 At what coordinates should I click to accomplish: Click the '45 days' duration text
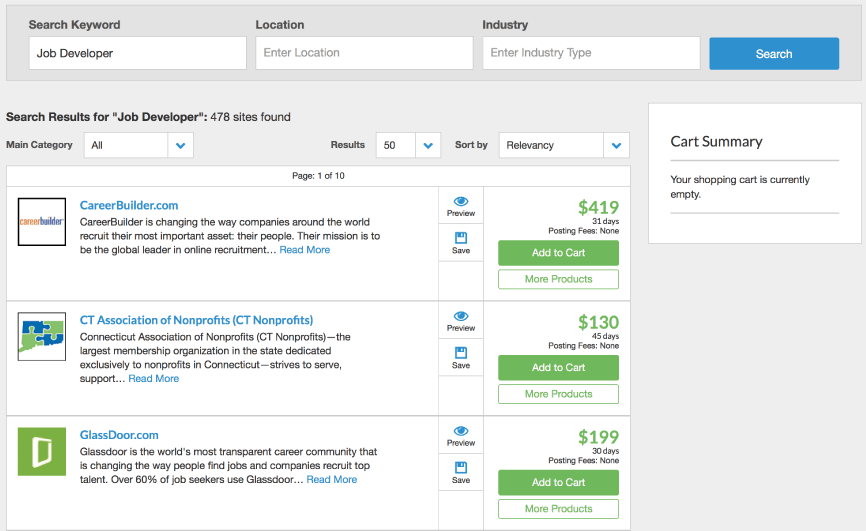pyautogui.click(x=605, y=336)
